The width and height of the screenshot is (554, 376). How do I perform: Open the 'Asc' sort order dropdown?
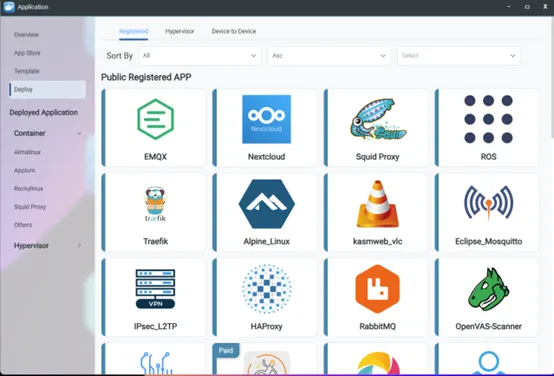tap(329, 56)
